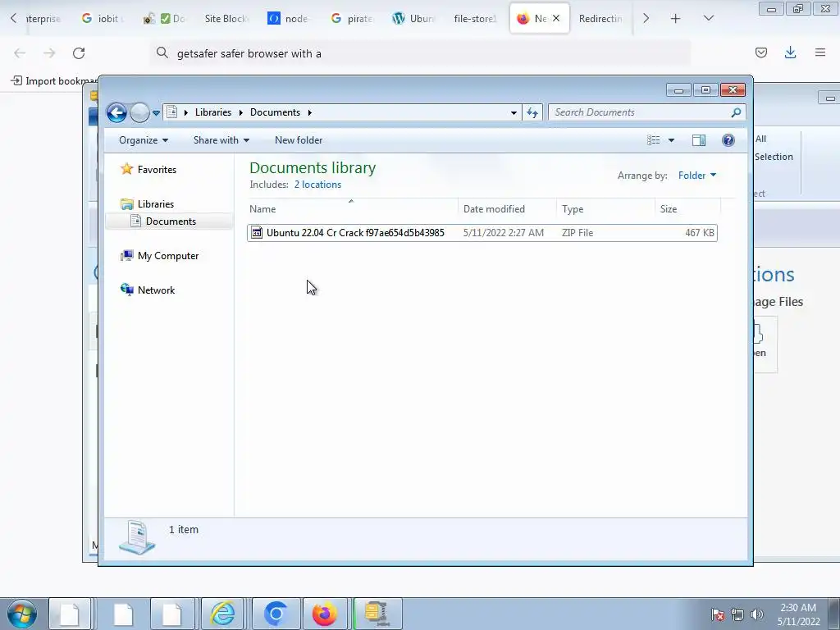Click the ZIP file icon for Ubuntu 22.04
This screenshot has height=630, width=840.
[257, 232]
